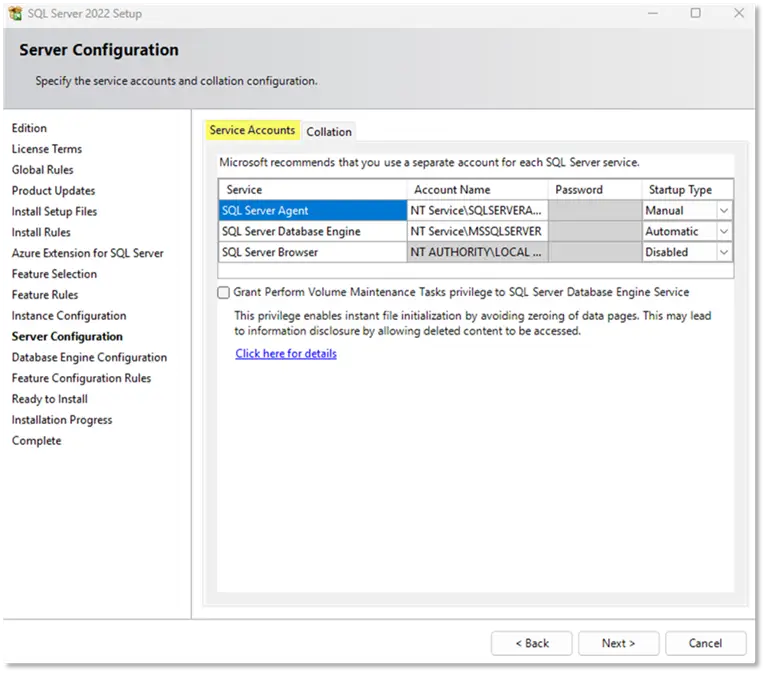Click password field for SQL Server Database Engine

[x=595, y=232]
